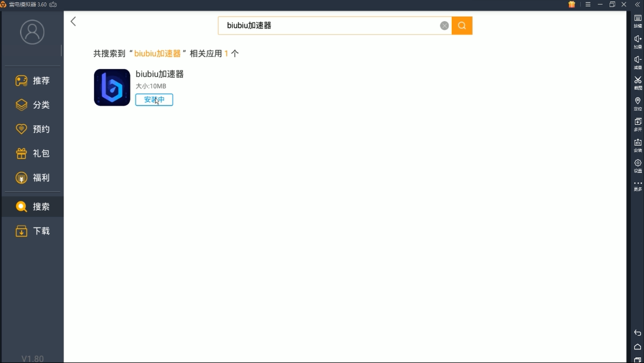Click the volume up (加量) icon
644x363 pixels.
pos(638,41)
